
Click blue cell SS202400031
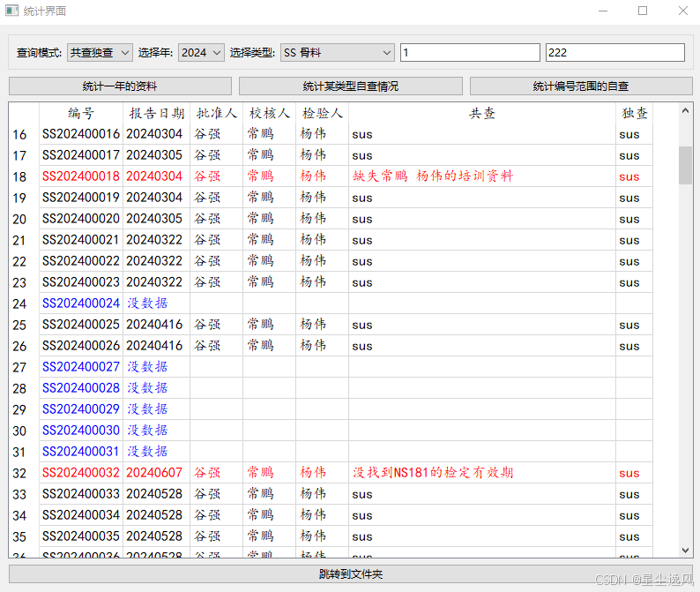tap(81, 452)
